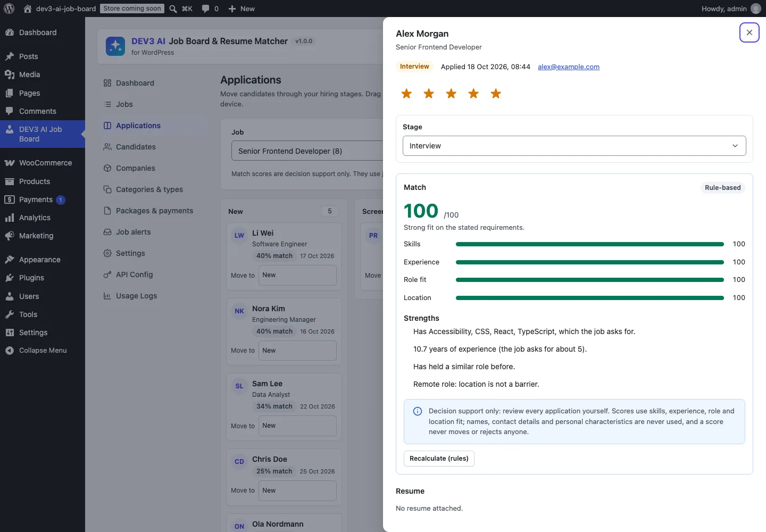Set rating to five stars
The image size is (766, 532).
coord(496,94)
